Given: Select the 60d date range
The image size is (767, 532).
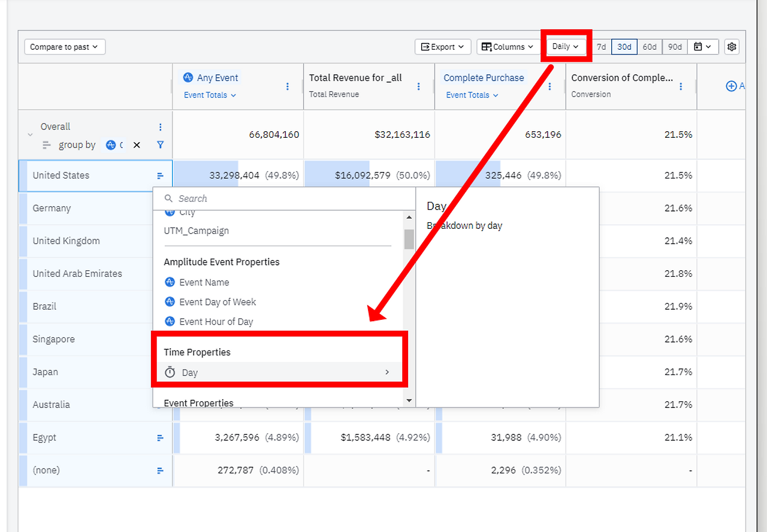Looking at the screenshot, I should 650,47.
